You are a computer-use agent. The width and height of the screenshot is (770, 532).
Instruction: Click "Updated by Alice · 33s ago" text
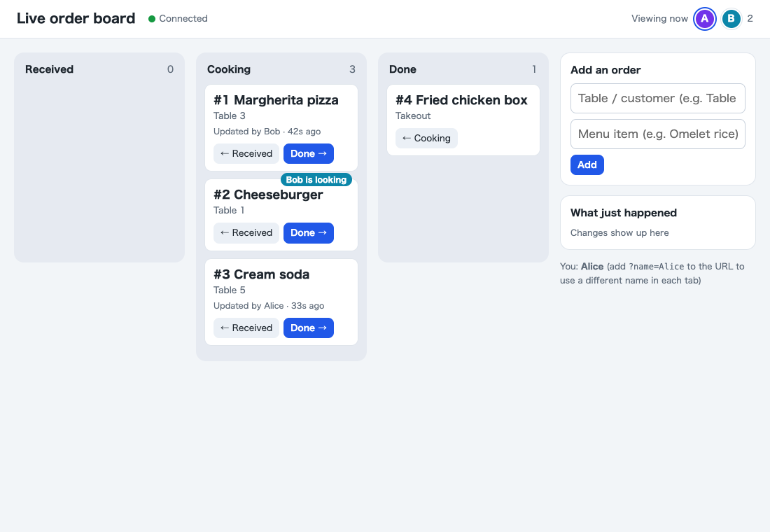coord(269,306)
